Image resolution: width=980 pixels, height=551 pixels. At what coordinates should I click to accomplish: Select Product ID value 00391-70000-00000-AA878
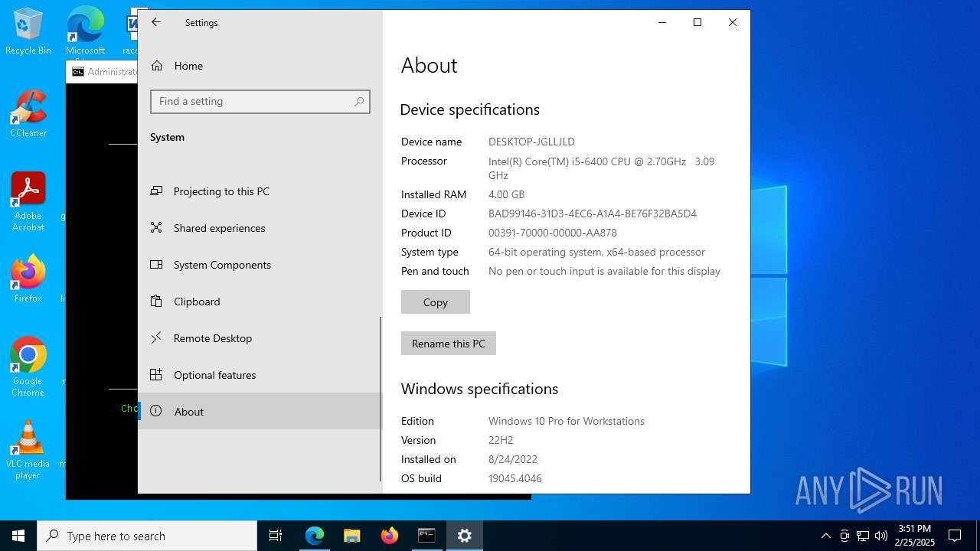pos(553,233)
